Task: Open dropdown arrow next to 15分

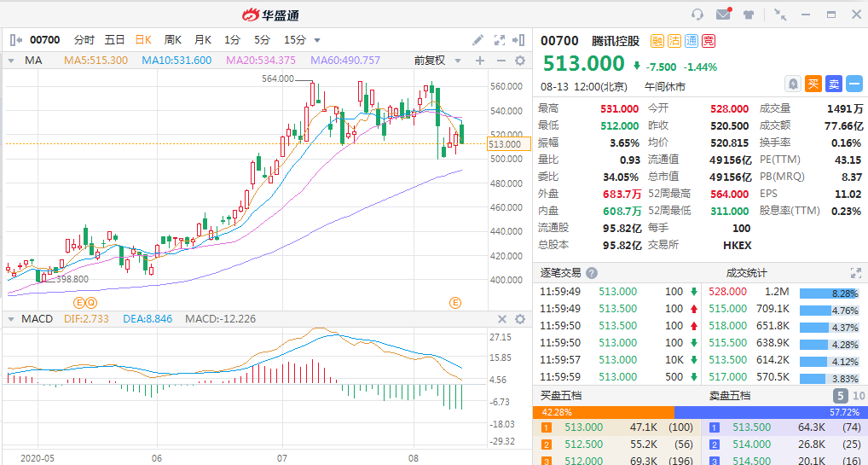Action: pos(317,40)
